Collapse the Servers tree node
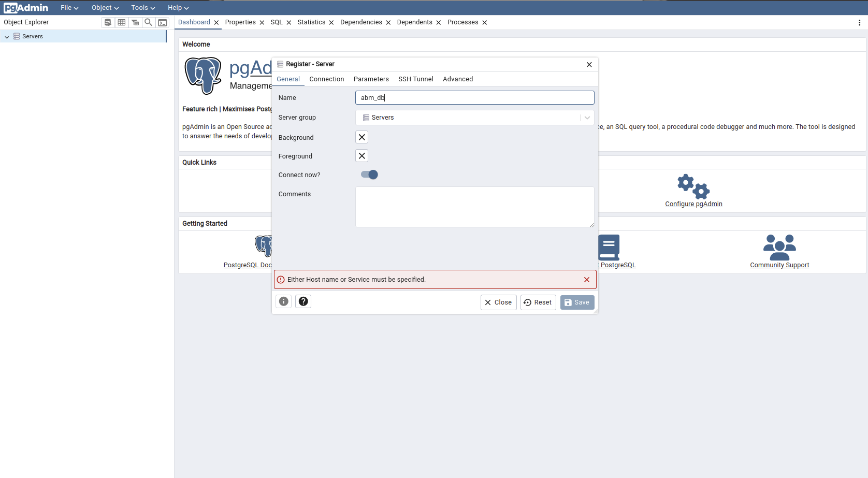This screenshot has width=868, height=478. pos(7,37)
